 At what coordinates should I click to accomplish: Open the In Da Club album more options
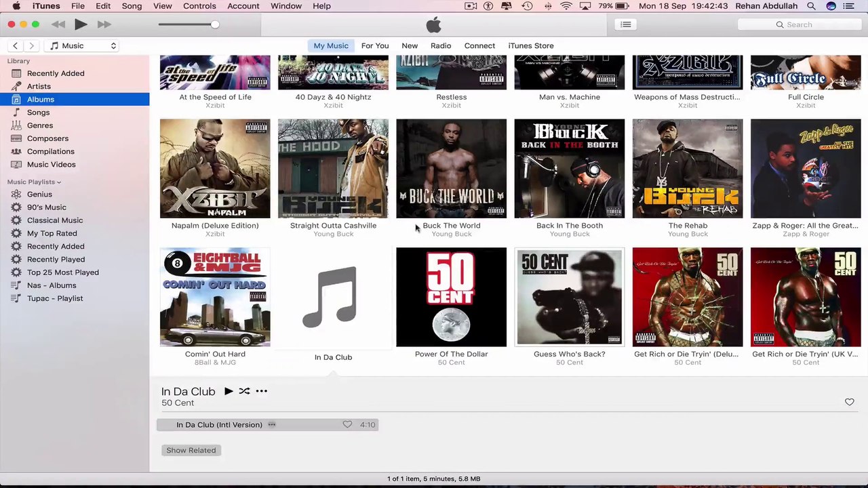(261, 391)
